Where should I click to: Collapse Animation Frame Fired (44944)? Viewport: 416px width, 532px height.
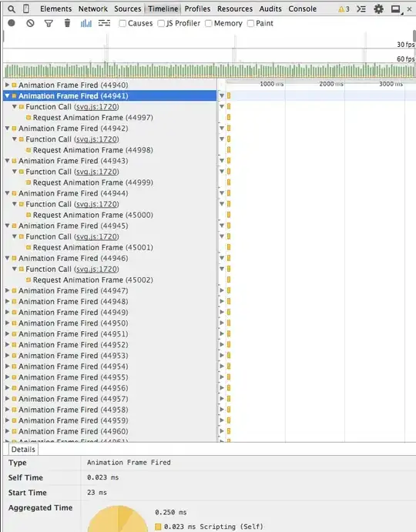point(7,193)
